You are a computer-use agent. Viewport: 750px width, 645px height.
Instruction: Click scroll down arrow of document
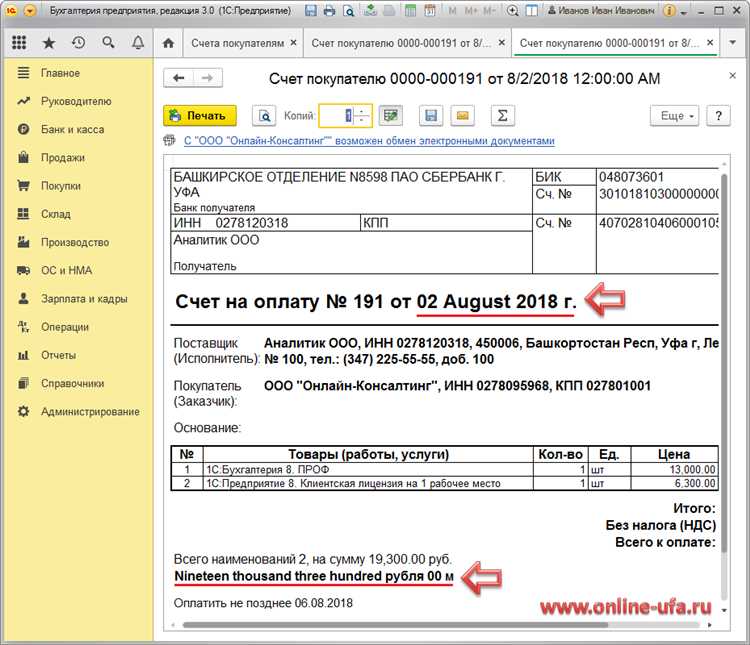[724, 610]
